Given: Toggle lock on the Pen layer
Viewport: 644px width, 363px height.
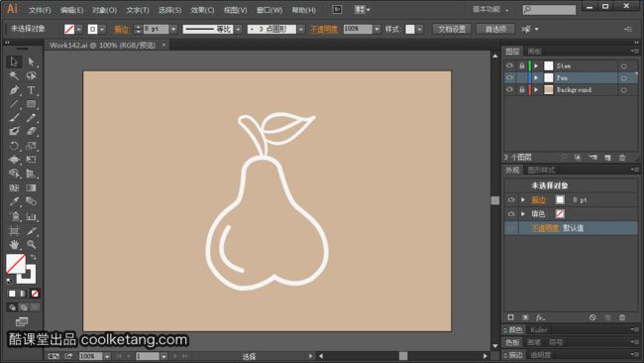Looking at the screenshot, I should tap(521, 77).
